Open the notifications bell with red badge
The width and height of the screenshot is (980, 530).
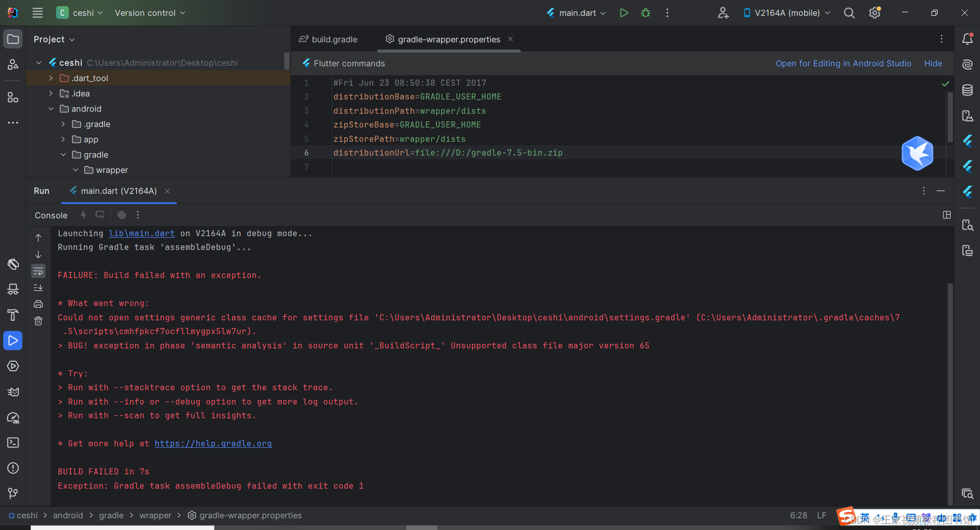(x=968, y=39)
